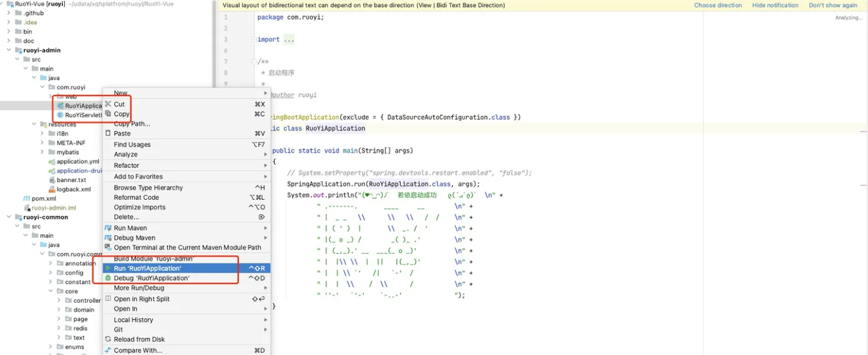Viewport: 868px width, 355px height.
Task: Click the Open Terminal Maven icon
Action: 108,247
